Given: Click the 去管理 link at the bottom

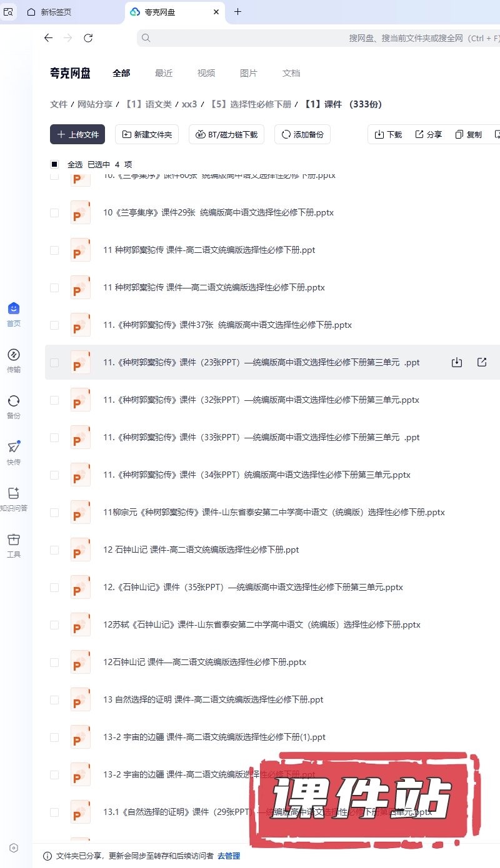Looking at the screenshot, I should pyautogui.click(x=229, y=856).
